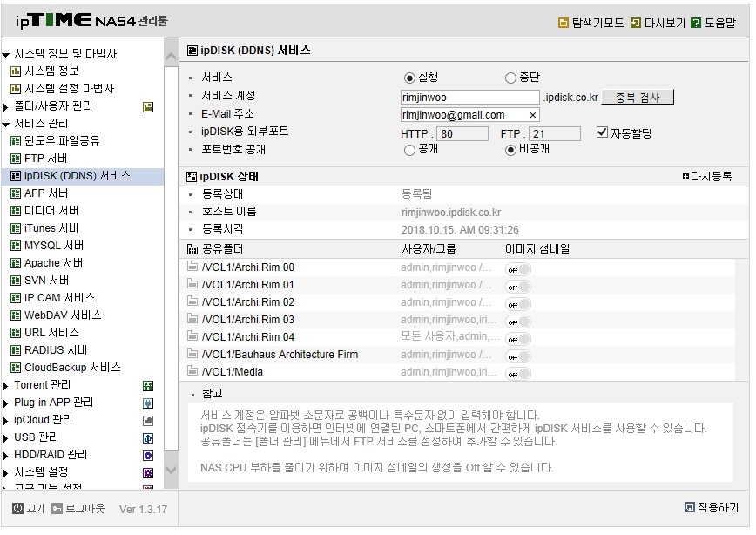Click folder icon of /VOL1/Media
Image resolution: width=756 pixels, height=535 pixels.
point(192,370)
